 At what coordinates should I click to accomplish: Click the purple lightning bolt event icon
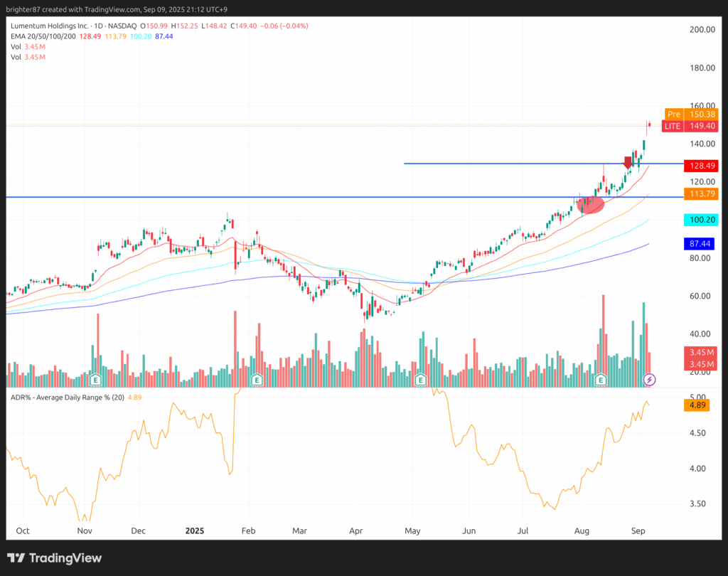pyautogui.click(x=650, y=380)
